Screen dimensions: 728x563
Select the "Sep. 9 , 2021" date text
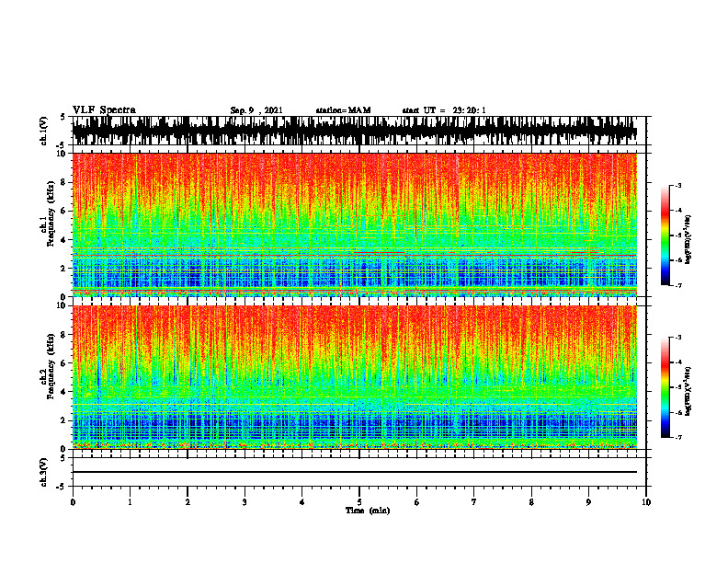point(256,110)
